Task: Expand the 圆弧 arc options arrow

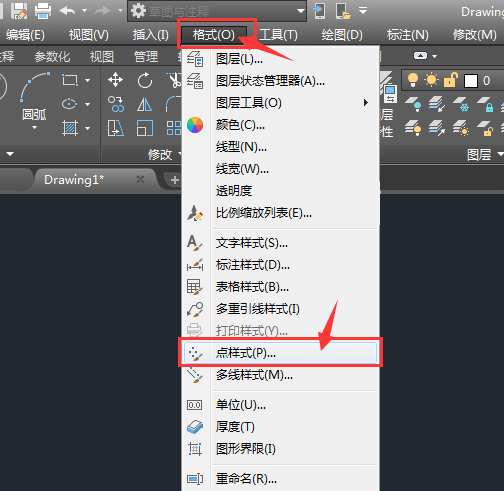Action: [x=34, y=127]
